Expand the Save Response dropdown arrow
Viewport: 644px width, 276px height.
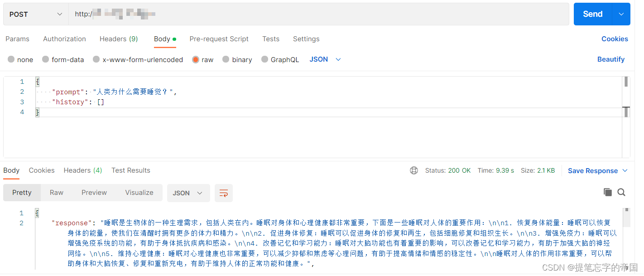click(625, 170)
